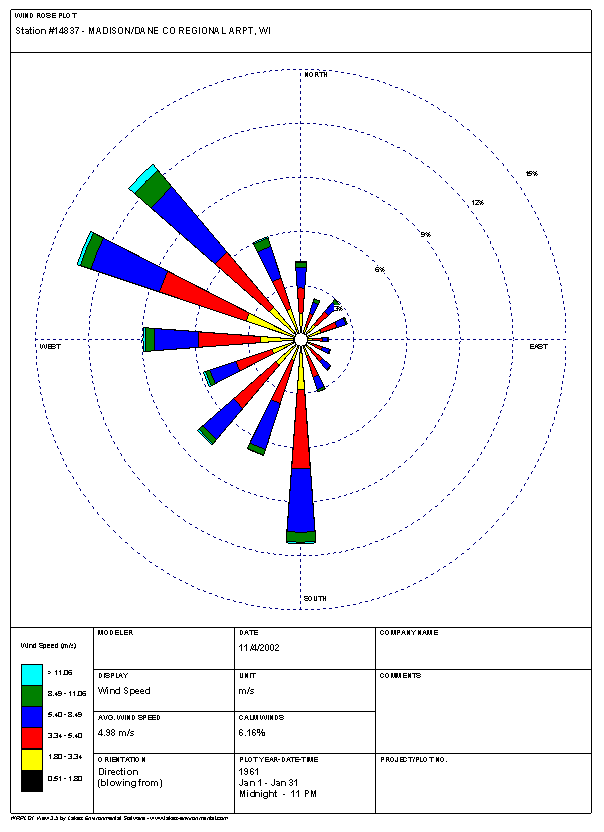Click the WRPLOT View footer credit text
This screenshot has height=832, width=604.
[119, 819]
